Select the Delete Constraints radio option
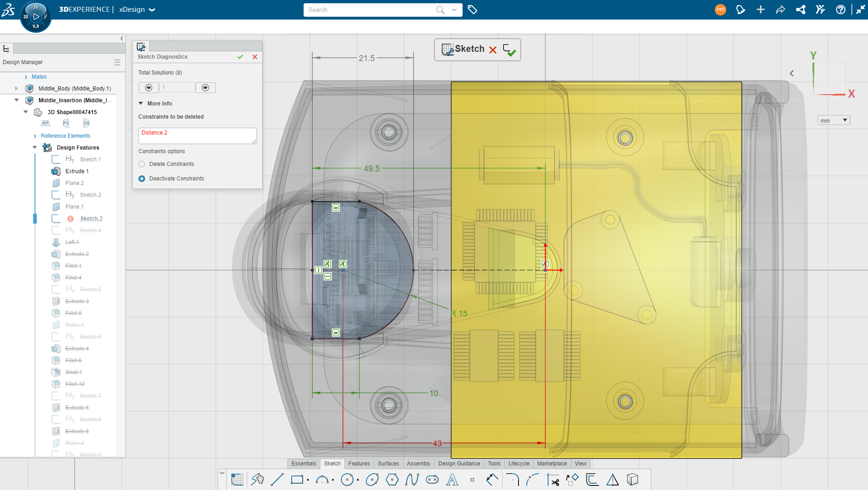The image size is (868, 490). click(x=142, y=164)
